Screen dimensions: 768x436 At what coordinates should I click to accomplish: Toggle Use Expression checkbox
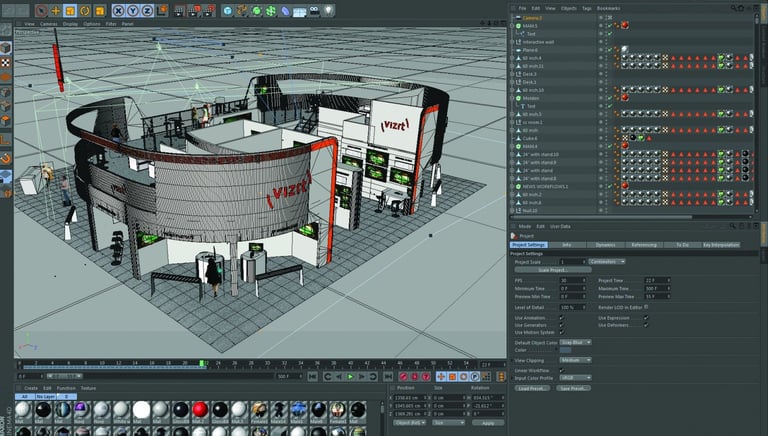646,318
